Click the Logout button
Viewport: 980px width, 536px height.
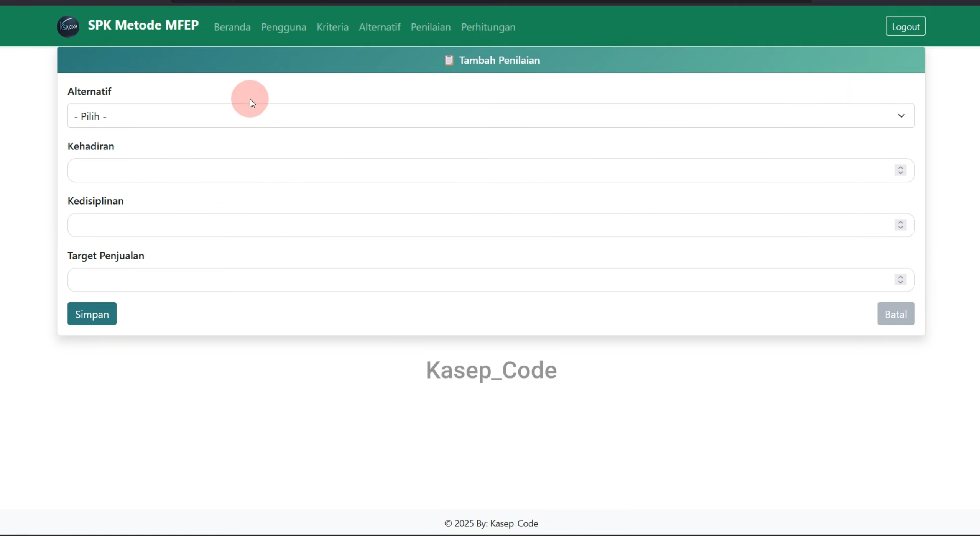906,26
